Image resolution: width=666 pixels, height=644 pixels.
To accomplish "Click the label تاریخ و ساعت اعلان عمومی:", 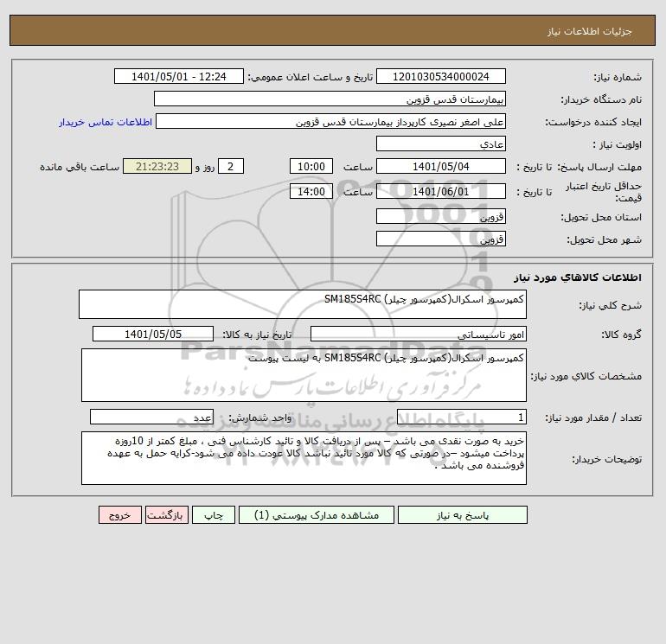I will [310, 77].
